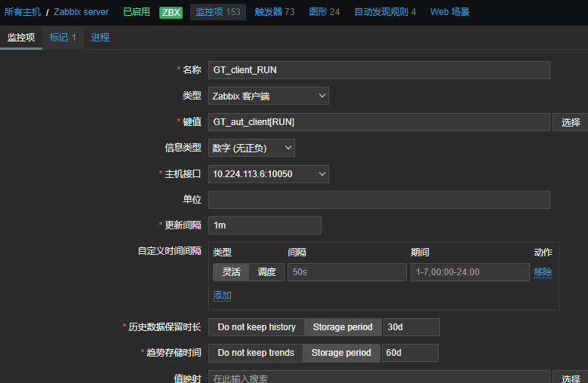Expand the 信息类型 dropdown

click(251, 148)
